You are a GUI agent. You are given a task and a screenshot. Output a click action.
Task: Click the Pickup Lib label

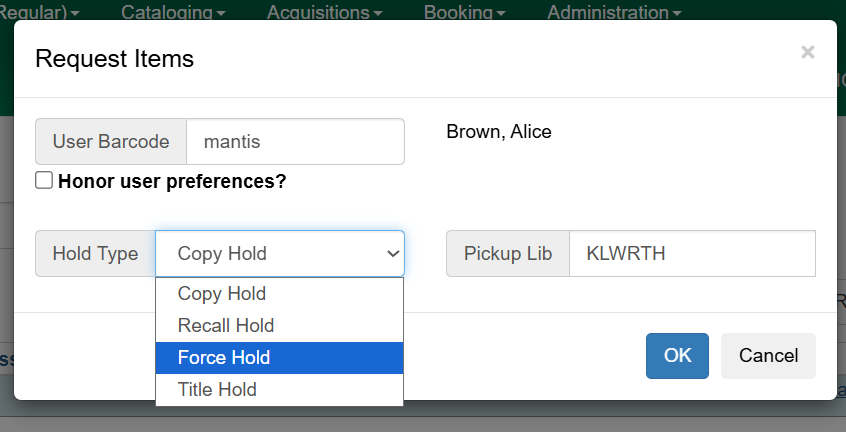click(507, 254)
